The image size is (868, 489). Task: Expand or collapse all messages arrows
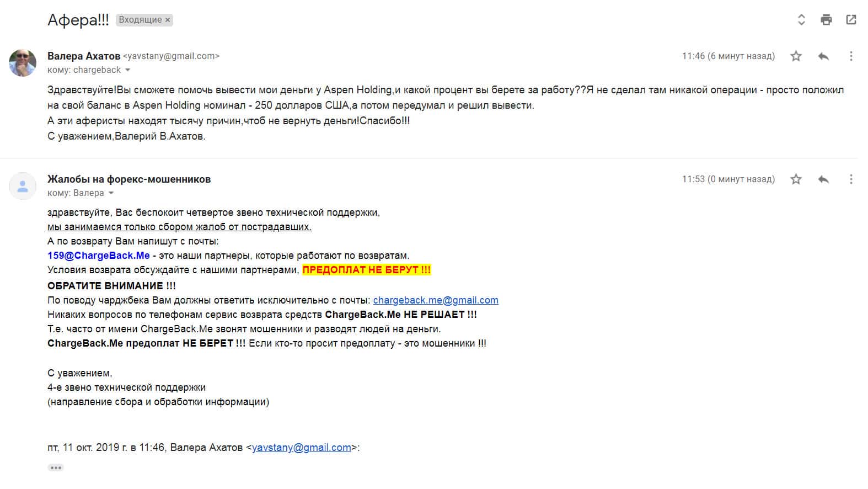coord(801,20)
